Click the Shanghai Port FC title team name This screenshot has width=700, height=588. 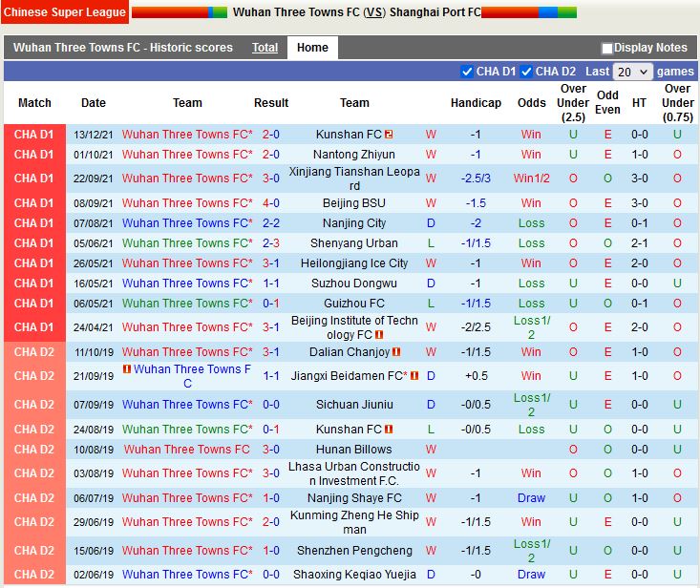pyautogui.click(x=435, y=12)
